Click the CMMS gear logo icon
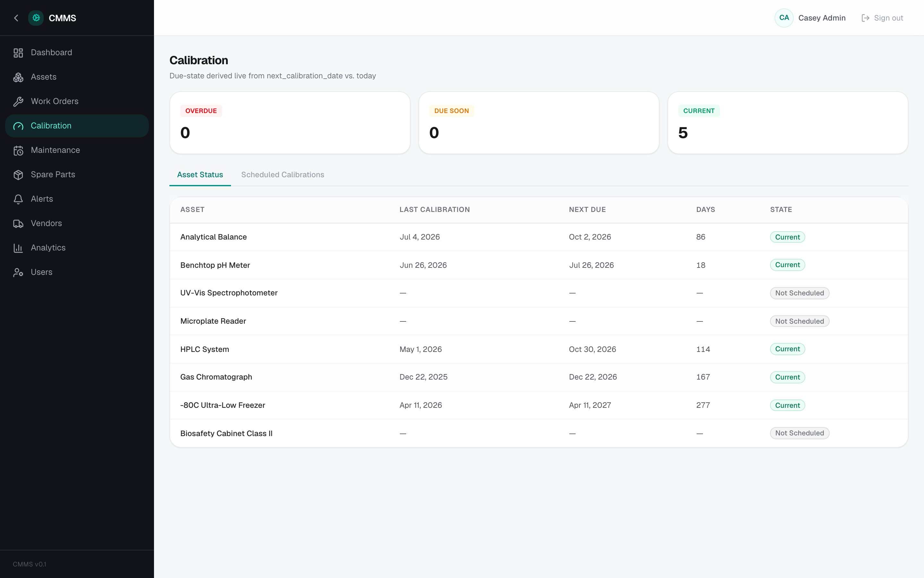This screenshot has width=924, height=578. point(36,18)
